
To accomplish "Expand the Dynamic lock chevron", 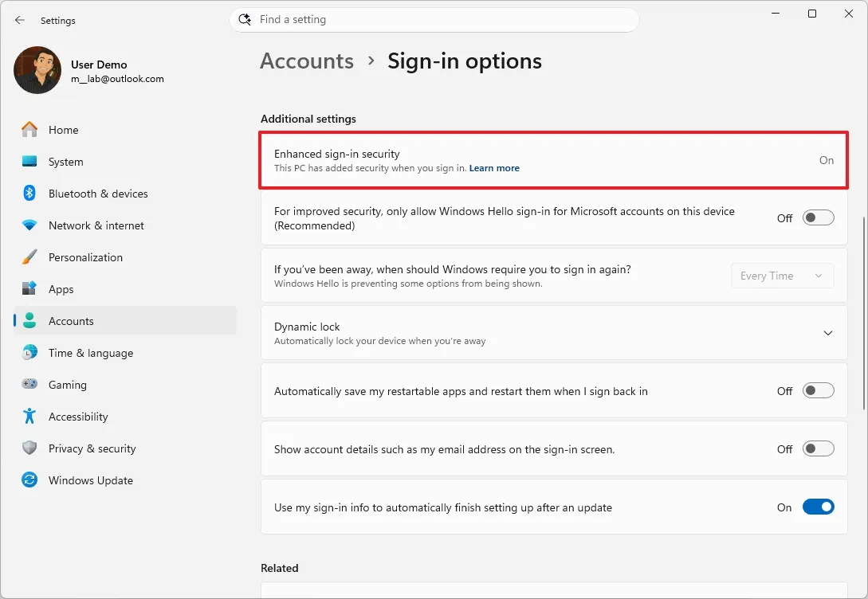I will pyautogui.click(x=828, y=333).
